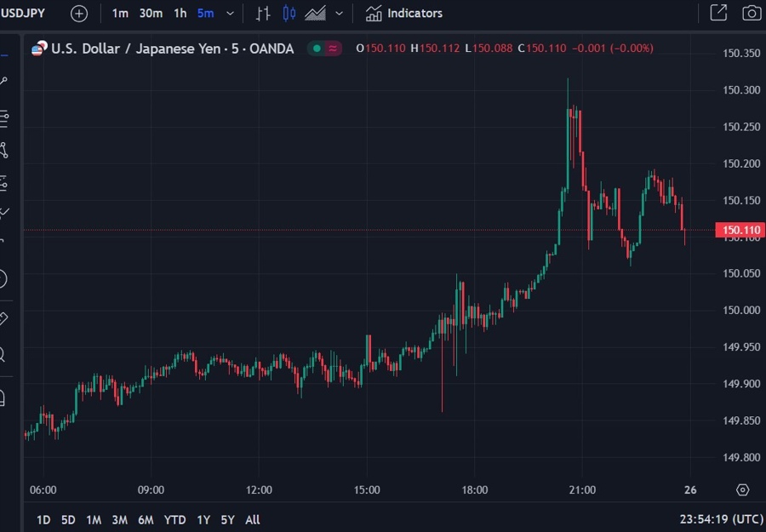
Task: Select the ruler measure tool in sidebar
Action: [3, 319]
